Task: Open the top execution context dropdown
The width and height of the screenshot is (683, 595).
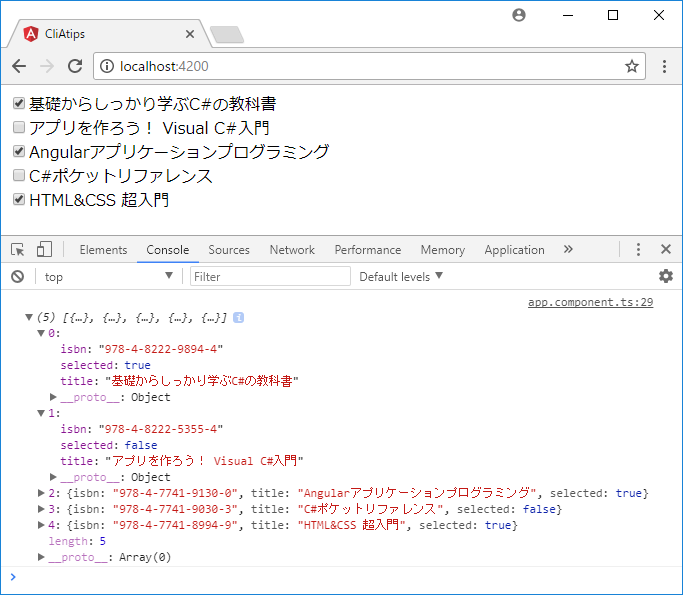Action: click(108, 277)
